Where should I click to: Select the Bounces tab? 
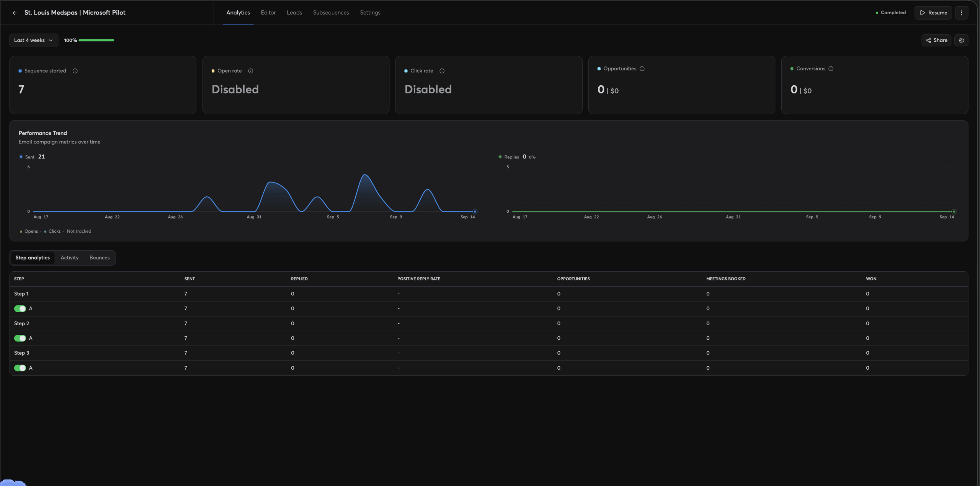pos(100,258)
